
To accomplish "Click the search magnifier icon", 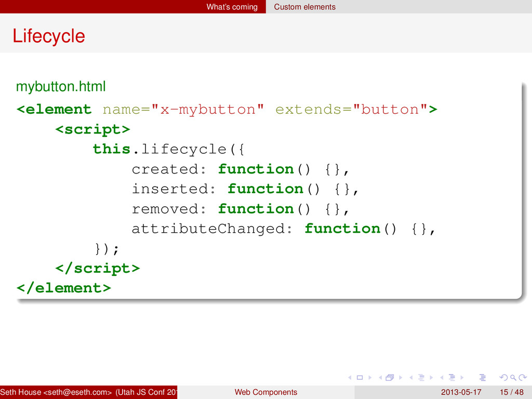I will click(513, 377).
